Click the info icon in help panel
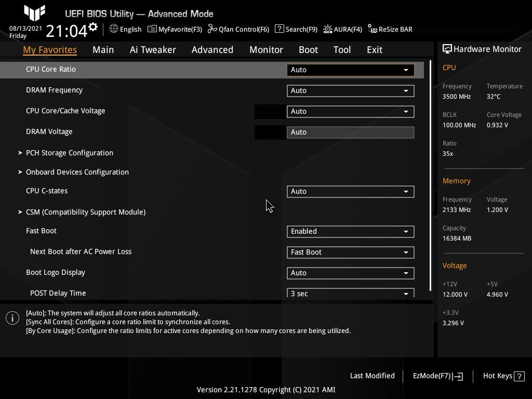532x399 pixels. [12, 318]
